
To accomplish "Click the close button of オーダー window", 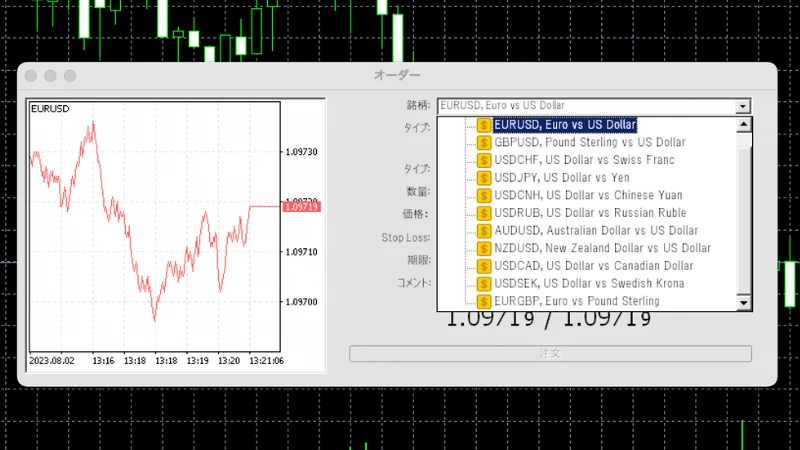I will tap(31, 76).
